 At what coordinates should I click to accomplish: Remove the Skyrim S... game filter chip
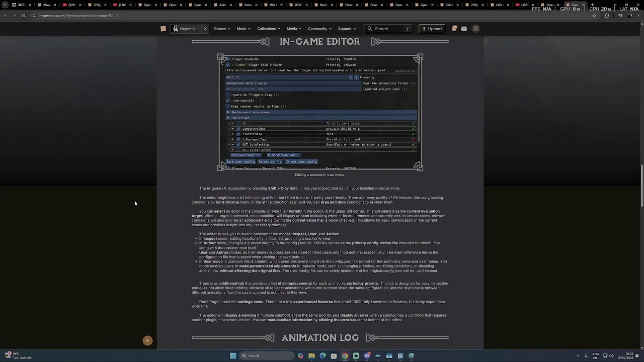tap(205, 29)
